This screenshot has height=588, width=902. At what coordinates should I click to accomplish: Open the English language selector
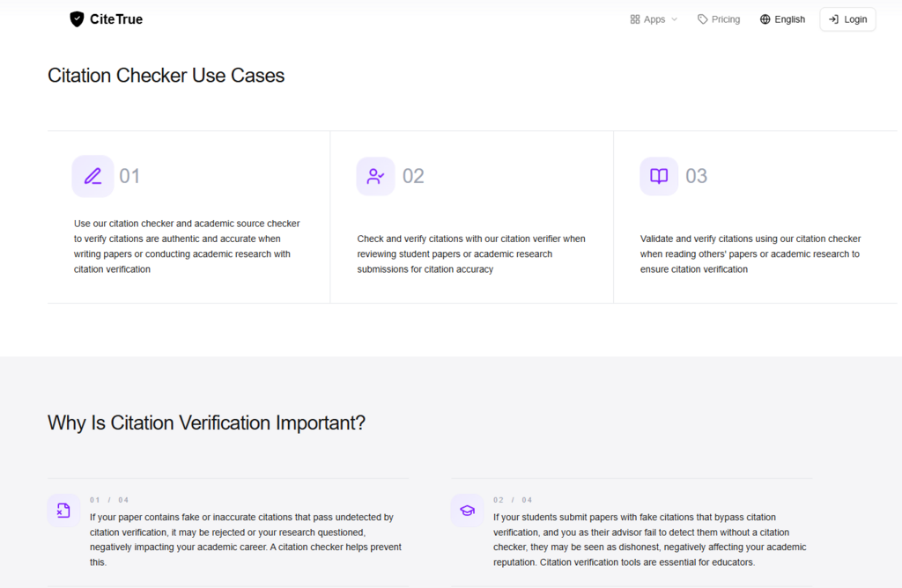coord(782,19)
